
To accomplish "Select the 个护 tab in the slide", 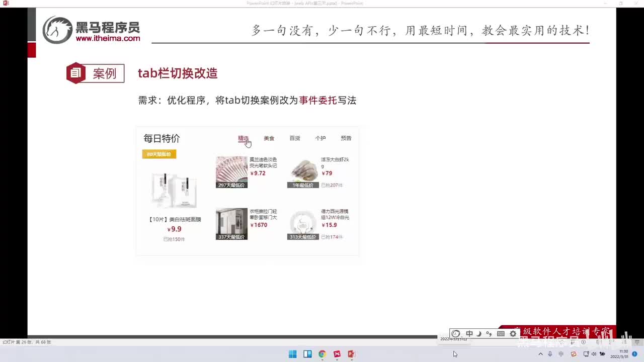I will [x=320, y=138].
